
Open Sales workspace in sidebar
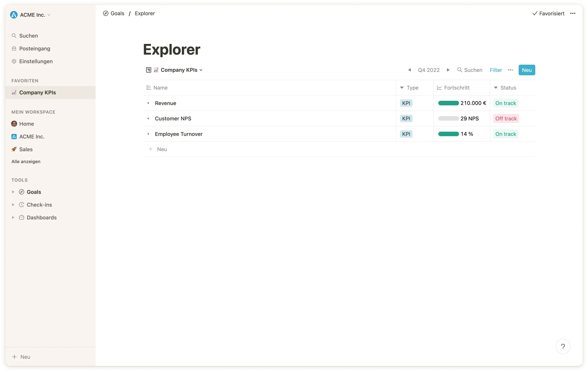(x=26, y=149)
